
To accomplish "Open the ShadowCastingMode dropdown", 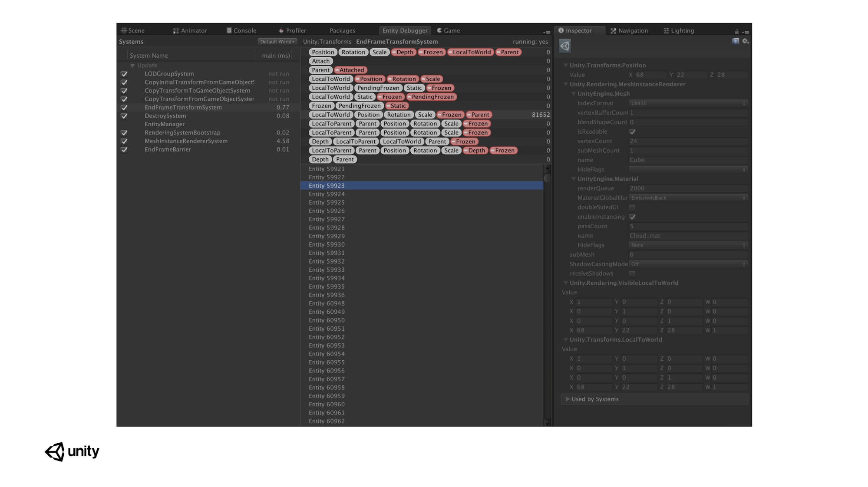I will [688, 264].
